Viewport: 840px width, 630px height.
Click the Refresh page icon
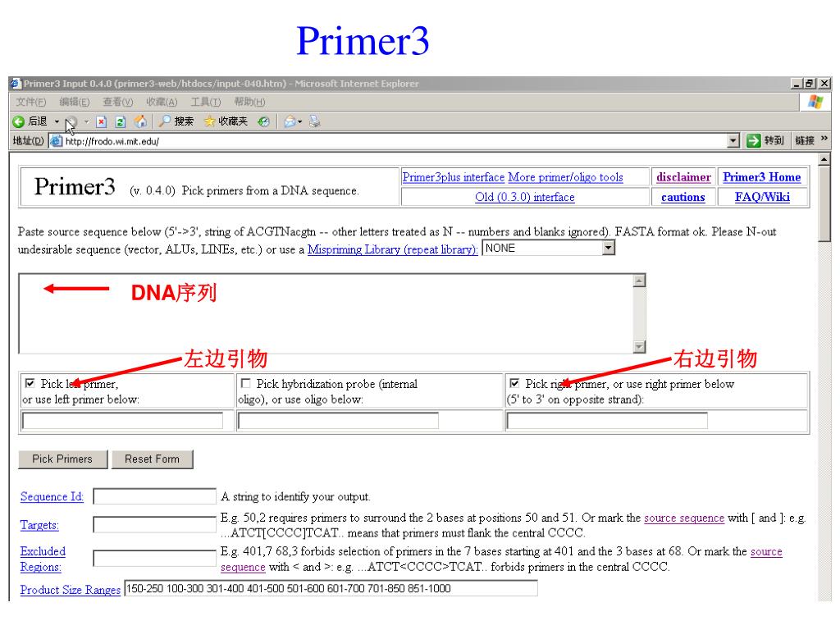(x=121, y=121)
